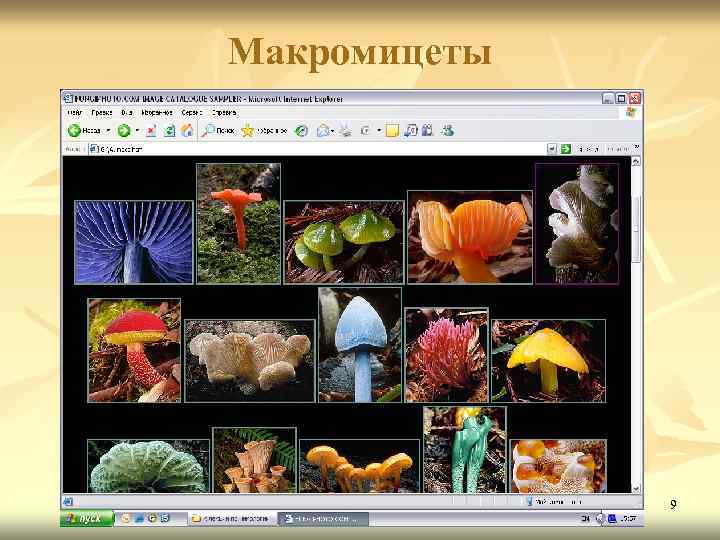Screen dimensions: 720x540
Task: Open the Forward button history dropdown
Action: click(x=137, y=131)
